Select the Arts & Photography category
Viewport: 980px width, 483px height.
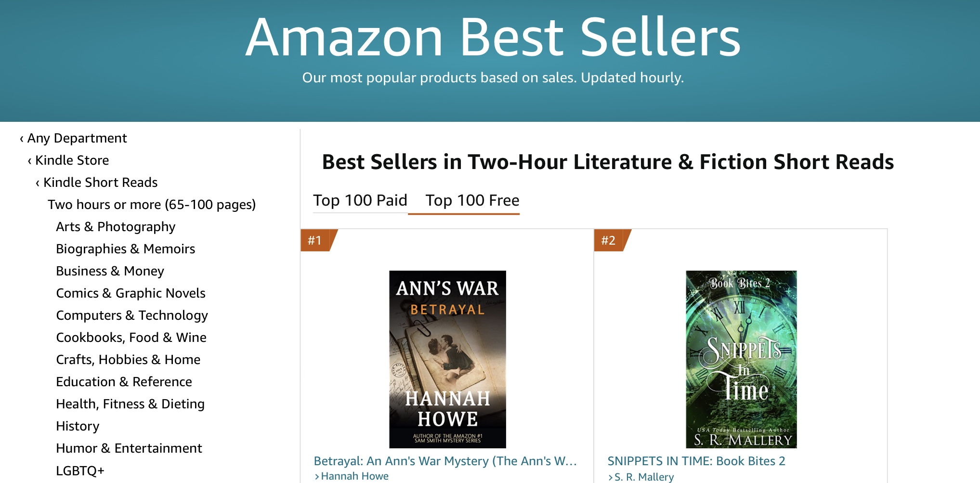point(116,227)
